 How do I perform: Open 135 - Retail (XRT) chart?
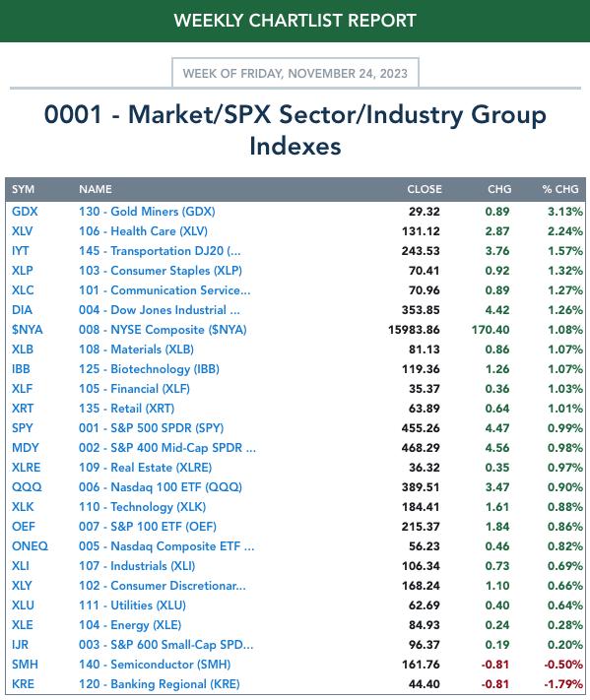tap(126, 409)
